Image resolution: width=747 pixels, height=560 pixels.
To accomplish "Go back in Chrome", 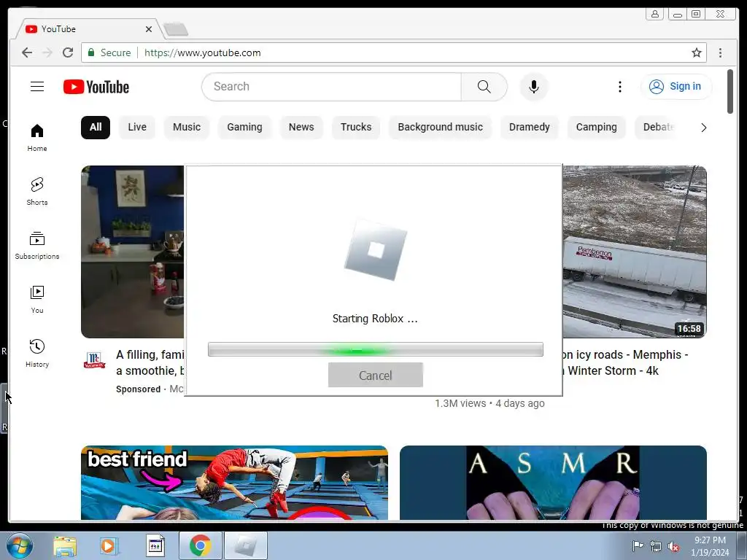I will click(x=27, y=52).
